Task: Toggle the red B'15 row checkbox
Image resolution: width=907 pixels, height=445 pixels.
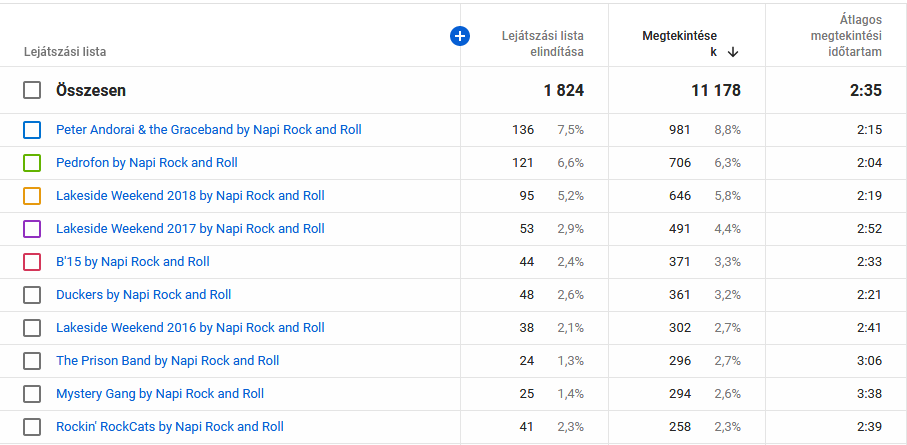Action: tap(32, 262)
